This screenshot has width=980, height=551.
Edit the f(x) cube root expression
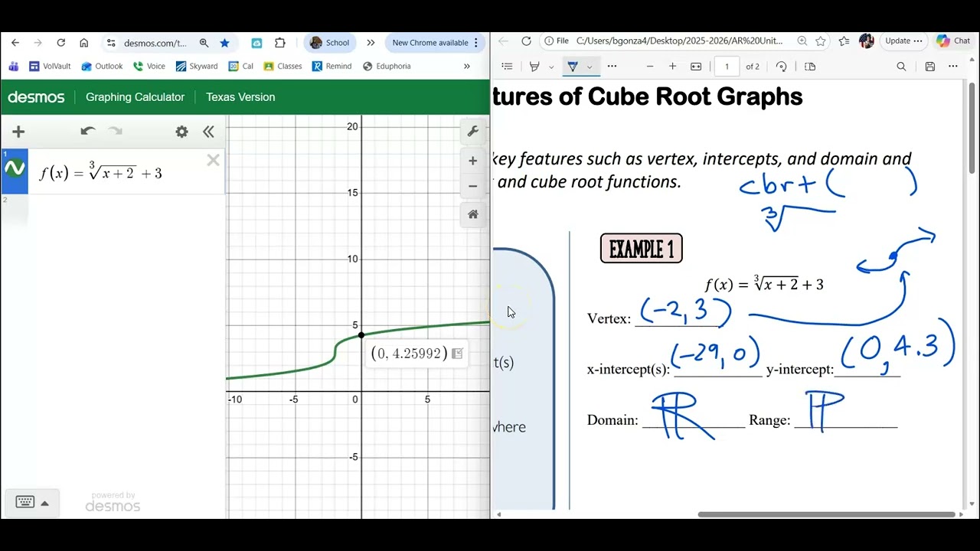[101, 173]
